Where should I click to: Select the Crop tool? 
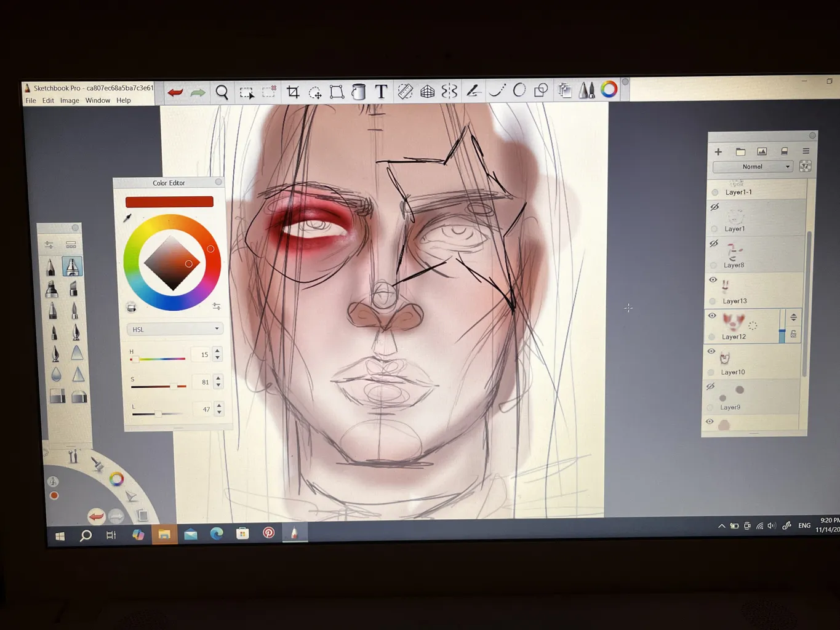[293, 92]
